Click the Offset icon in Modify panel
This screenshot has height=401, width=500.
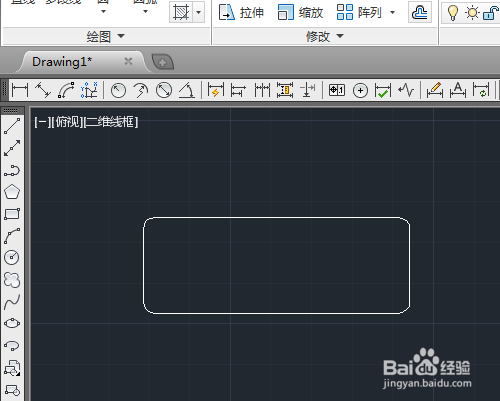click(x=420, y=13)
